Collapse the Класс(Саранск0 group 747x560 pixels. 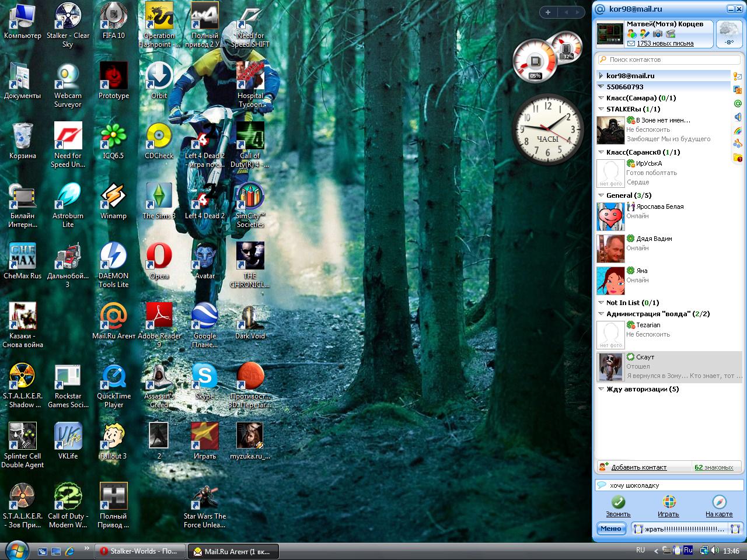pos(601,152)
